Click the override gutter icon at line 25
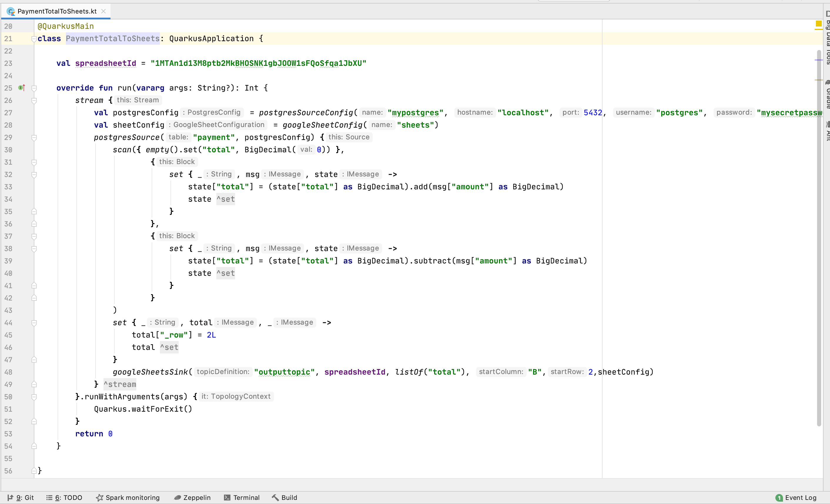Screen dimensions: 830x504 (21, 88)
